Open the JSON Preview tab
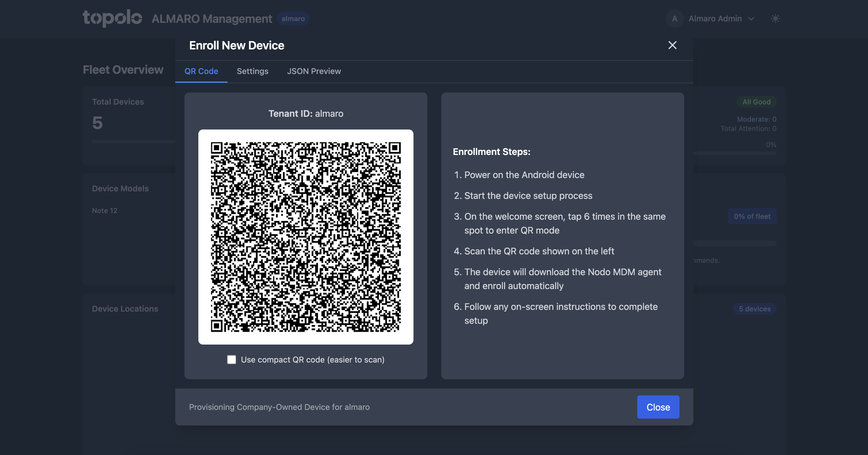The image size is (868, 455). coord(314,71)
